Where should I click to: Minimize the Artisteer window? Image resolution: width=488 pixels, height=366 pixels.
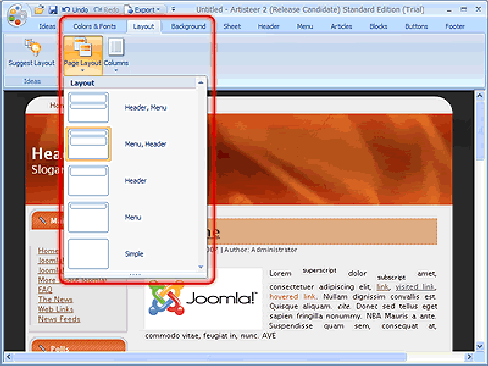(449, 10)
